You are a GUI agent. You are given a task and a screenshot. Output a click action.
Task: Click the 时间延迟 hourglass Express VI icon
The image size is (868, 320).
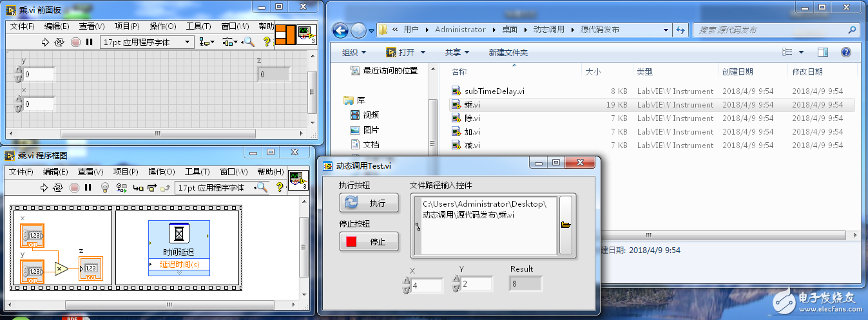coord(178,234)
